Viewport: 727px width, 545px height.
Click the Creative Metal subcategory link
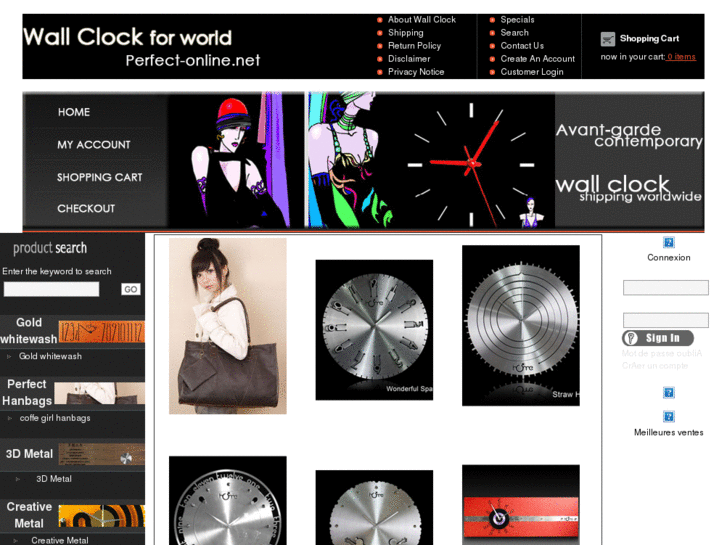[59, 541]
